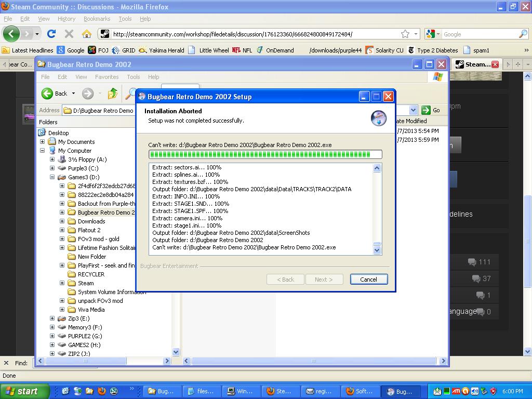The width and height of the screenshot is (532, 399).
Task: Reload the page in Firefox
Action: [51, 34]
